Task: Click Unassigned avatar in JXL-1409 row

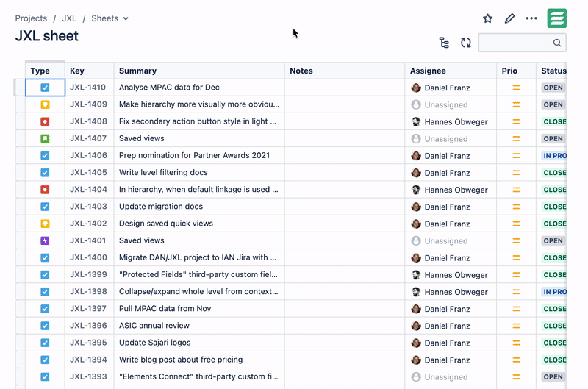Action: click(x=416, y=104)
